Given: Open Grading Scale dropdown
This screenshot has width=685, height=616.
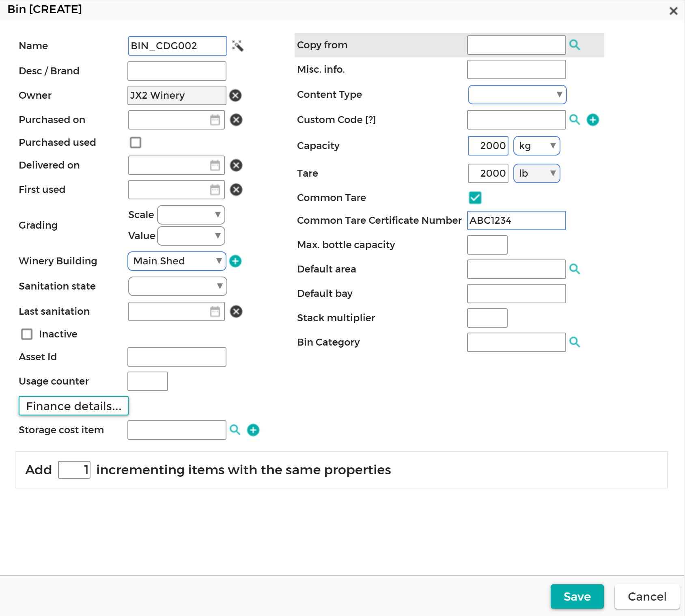Looking at the screenshot, I should (191, 215).
